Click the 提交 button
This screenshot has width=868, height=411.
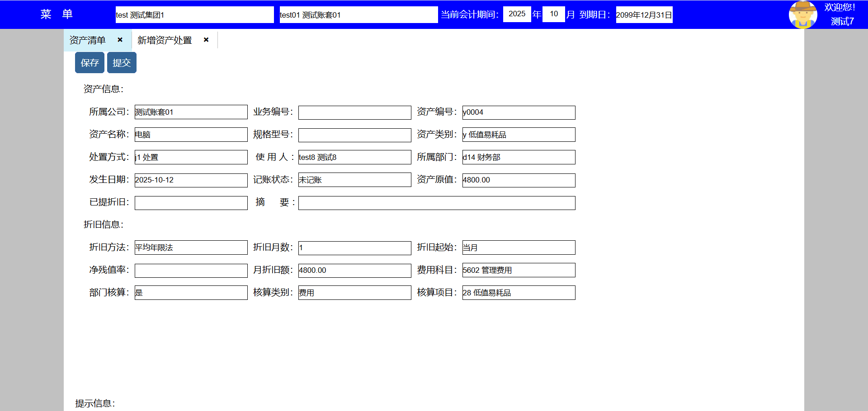(122, 62)
